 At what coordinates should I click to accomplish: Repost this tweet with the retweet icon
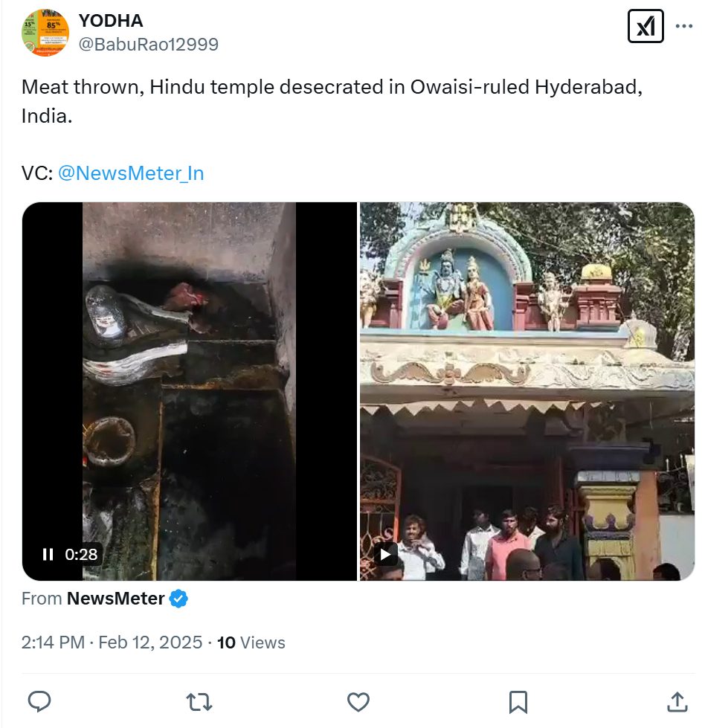(199, 702)
